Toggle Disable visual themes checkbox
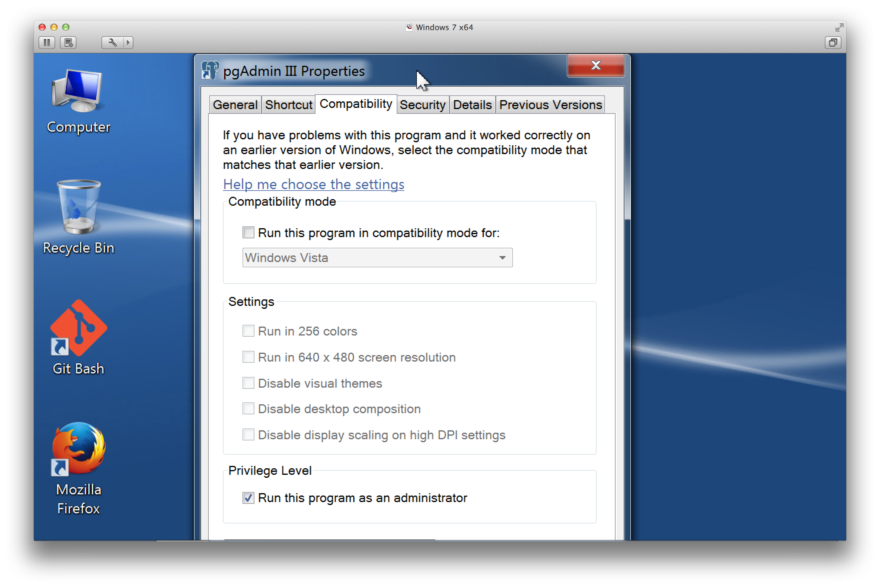This screenshot has width=880, height=588. click(248, 383)
